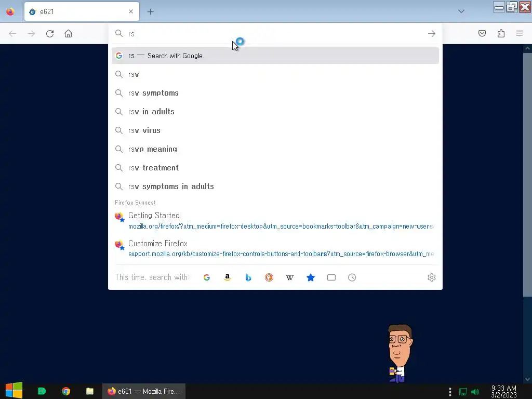The height and width of the screenshot is (399, 532).
Task: Reload the page with the refresh icon
Action: [x=50, y=34]
